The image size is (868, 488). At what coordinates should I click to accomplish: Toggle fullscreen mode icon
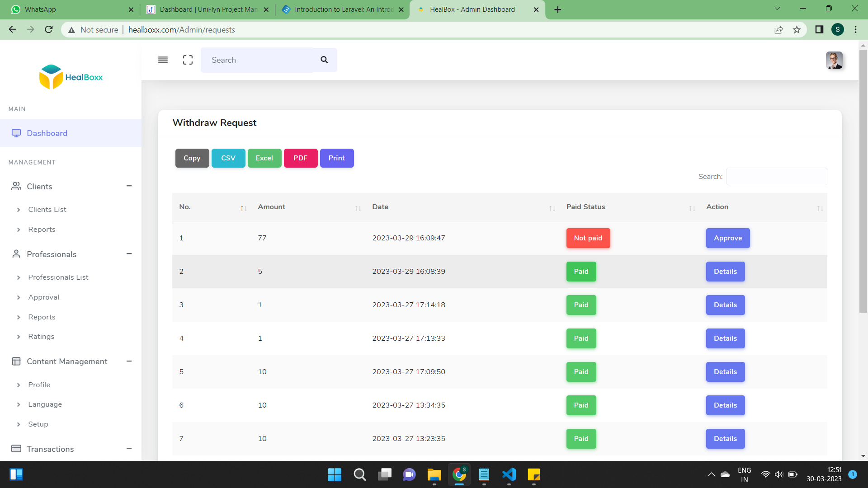click(188, 60)
